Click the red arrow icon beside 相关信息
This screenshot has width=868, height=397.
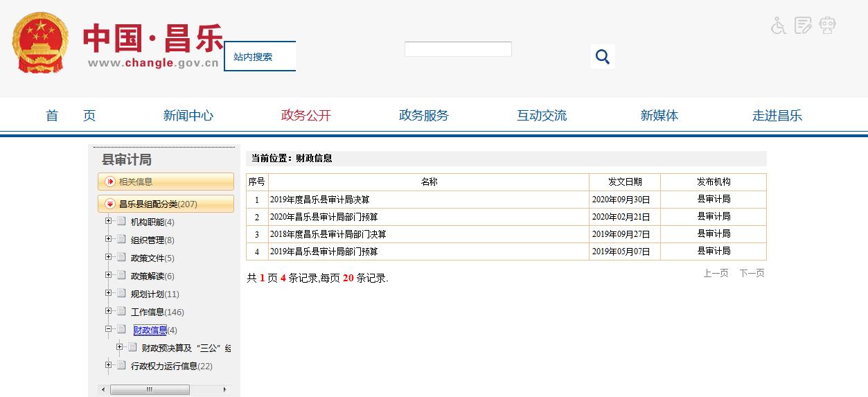(109, 182)
